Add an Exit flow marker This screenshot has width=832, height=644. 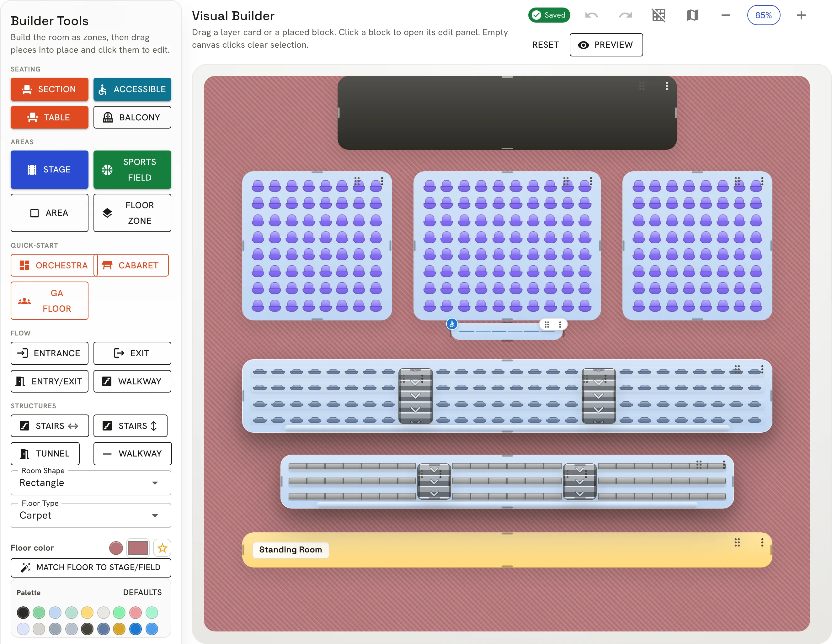132,353
